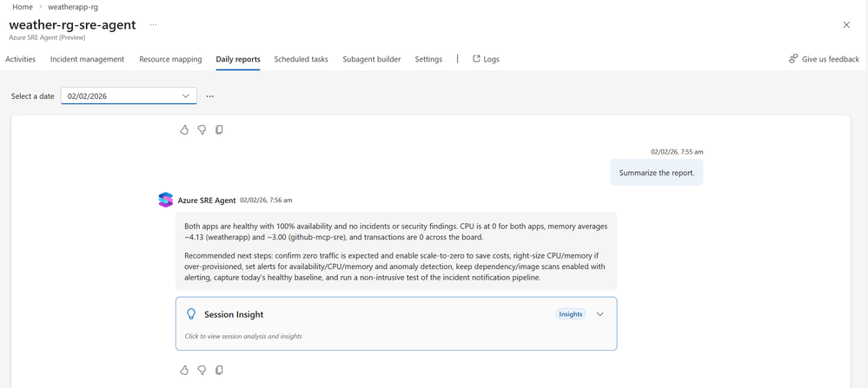Click the 'Select a date' label

click(33, 96)
